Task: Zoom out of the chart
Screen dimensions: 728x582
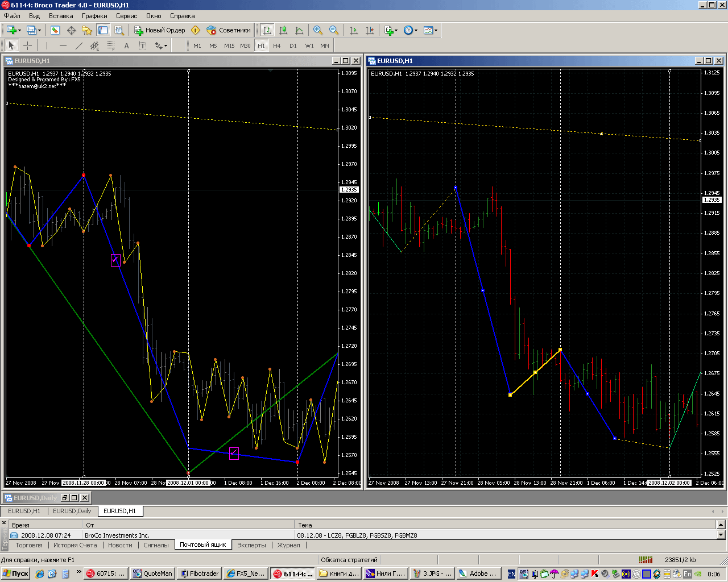Action: point(334,30)
